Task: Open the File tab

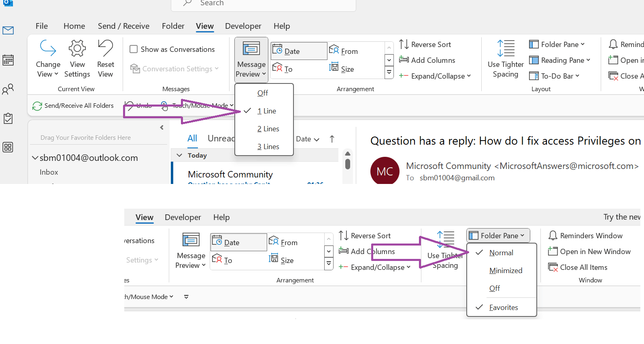Action: click(42, 26)
